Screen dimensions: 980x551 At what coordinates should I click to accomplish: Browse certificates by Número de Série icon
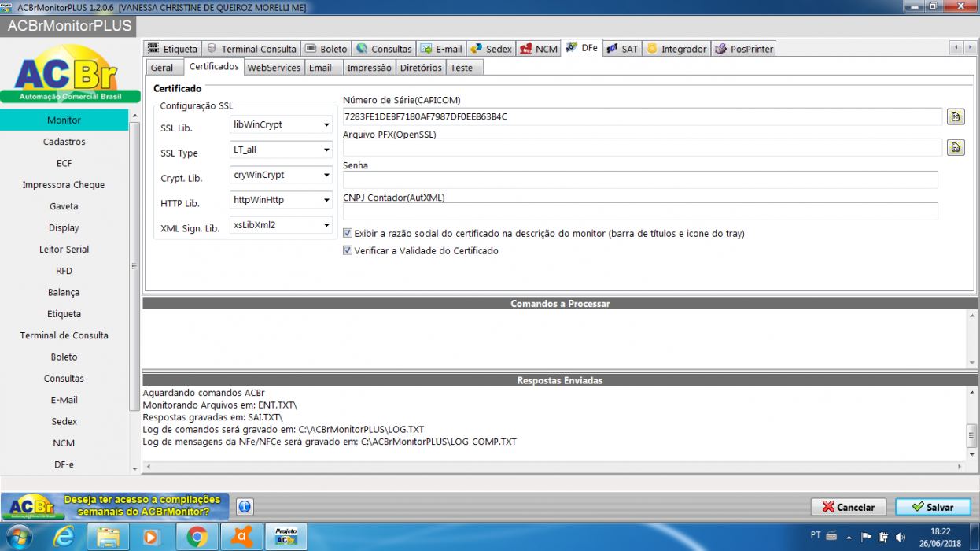(x=956, y=116)
